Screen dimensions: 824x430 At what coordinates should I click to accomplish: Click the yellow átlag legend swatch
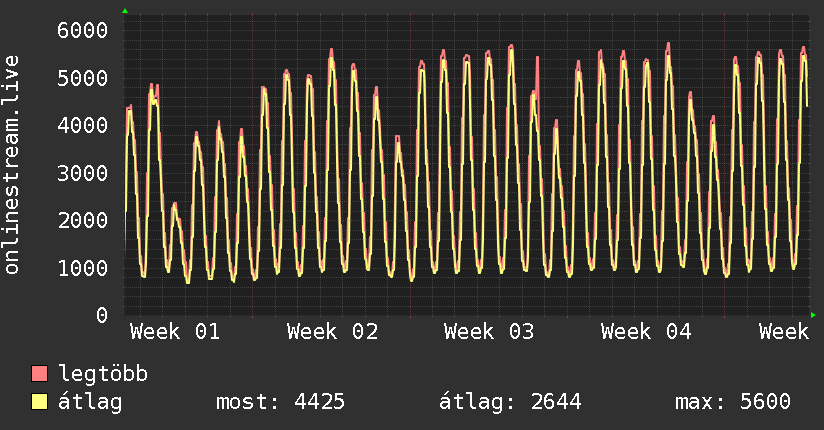click(40, 402)
